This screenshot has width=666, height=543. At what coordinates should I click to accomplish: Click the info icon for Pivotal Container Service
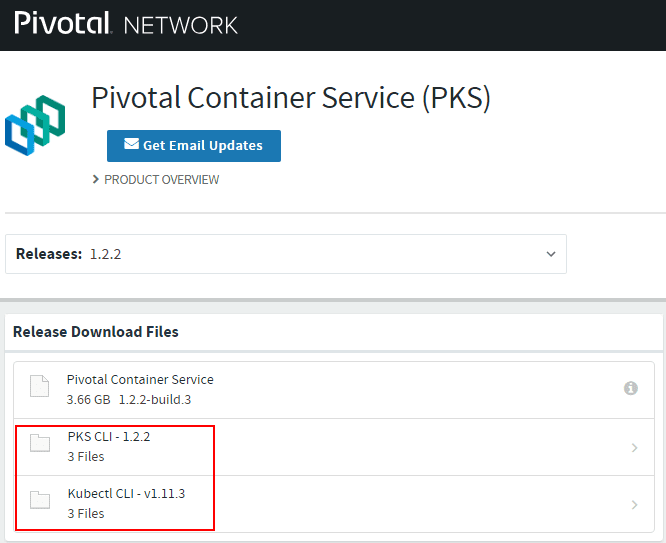(631, 388)
